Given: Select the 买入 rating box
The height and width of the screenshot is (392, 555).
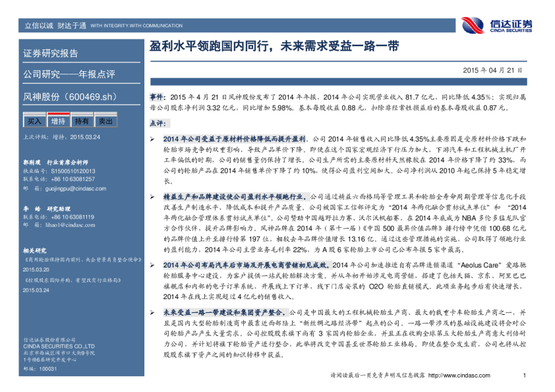Looking at the screenshot, I should [34, 121].
